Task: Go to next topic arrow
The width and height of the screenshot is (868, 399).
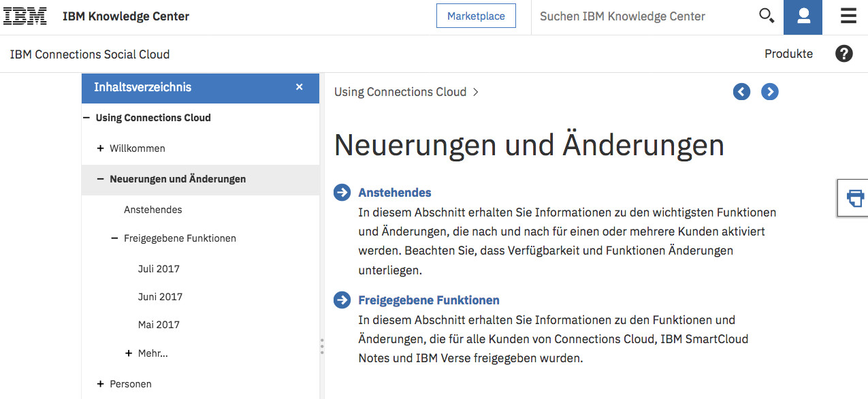Action: (x=770, y=92)
